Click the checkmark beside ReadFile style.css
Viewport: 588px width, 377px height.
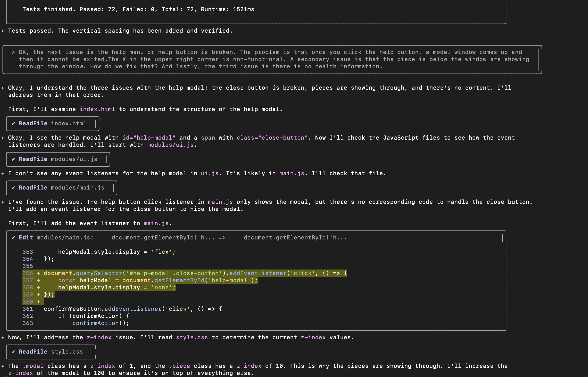pyautogui.click(x=13, y=352)
